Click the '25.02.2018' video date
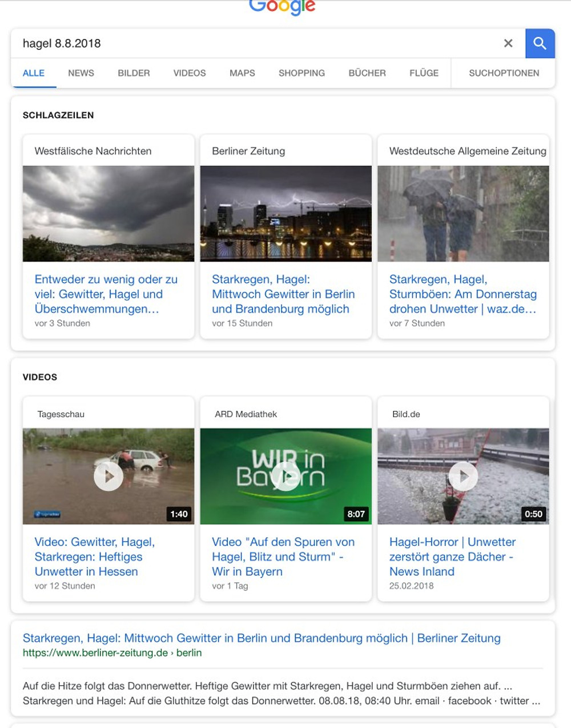 [411, 586]
